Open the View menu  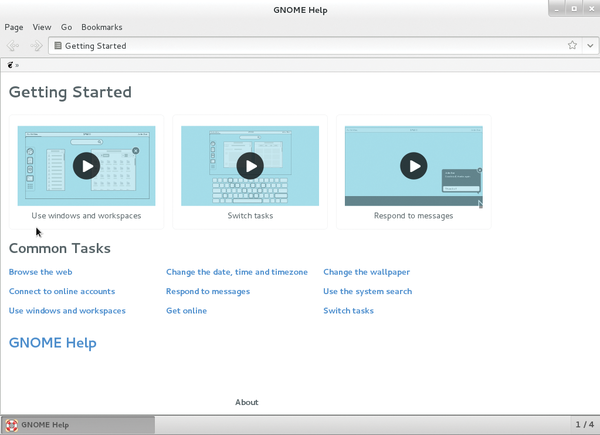click(x=42, y=27)
